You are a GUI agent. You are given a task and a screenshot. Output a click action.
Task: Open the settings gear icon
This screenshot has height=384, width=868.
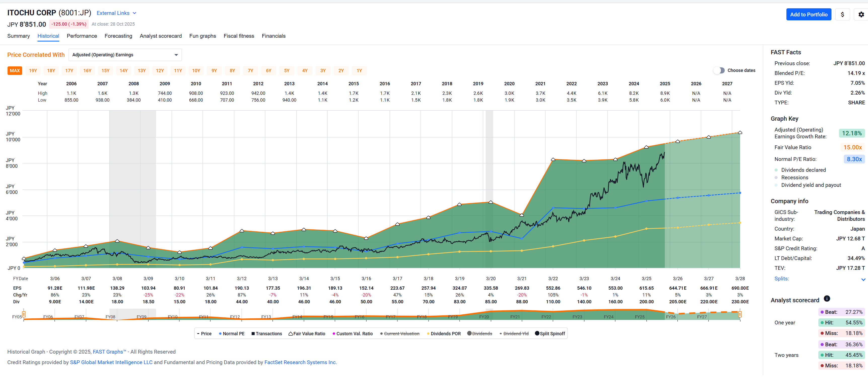coord(861,15)
